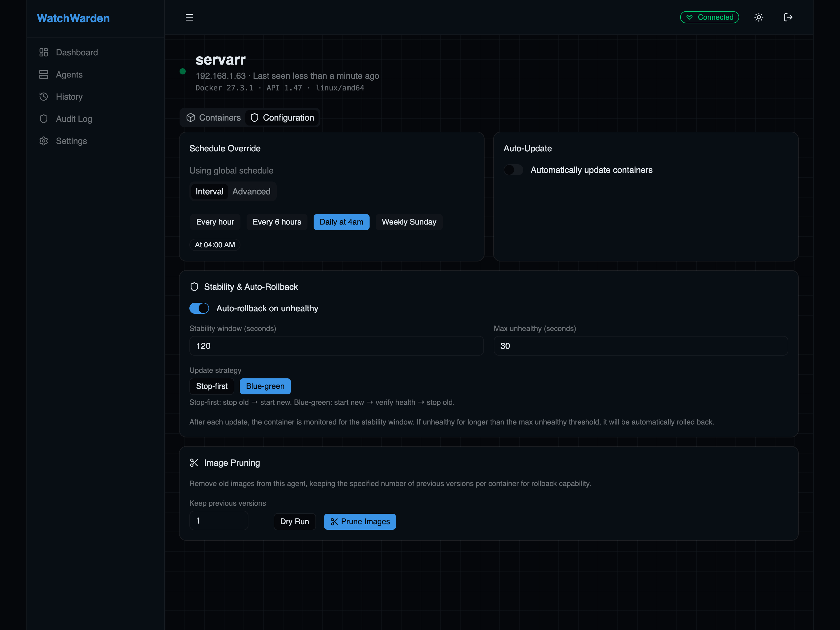Screen dimensions: 840x630
Task: Switch schedule mode to Advanced
Action: pos(251,192)
